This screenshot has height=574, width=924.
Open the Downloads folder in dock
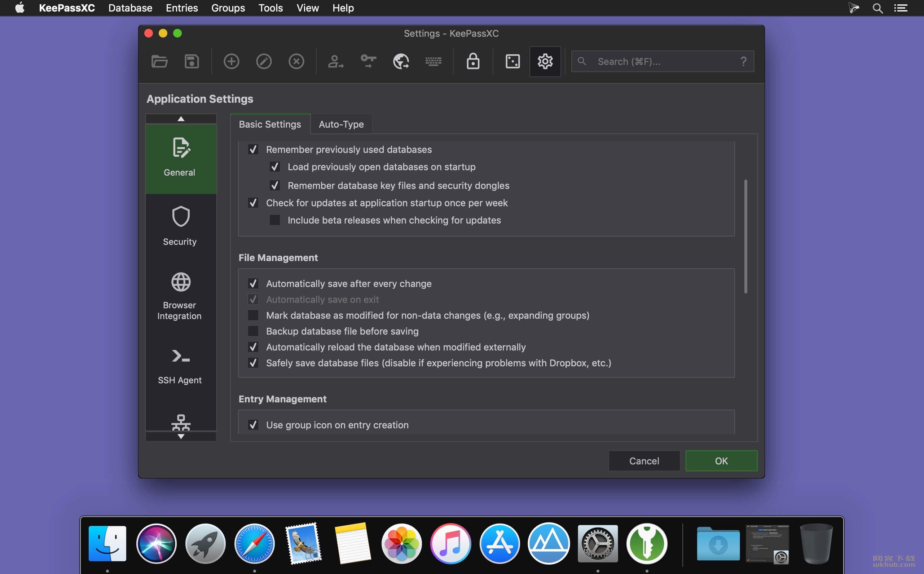pyautogui.click(x=718, y=543)
